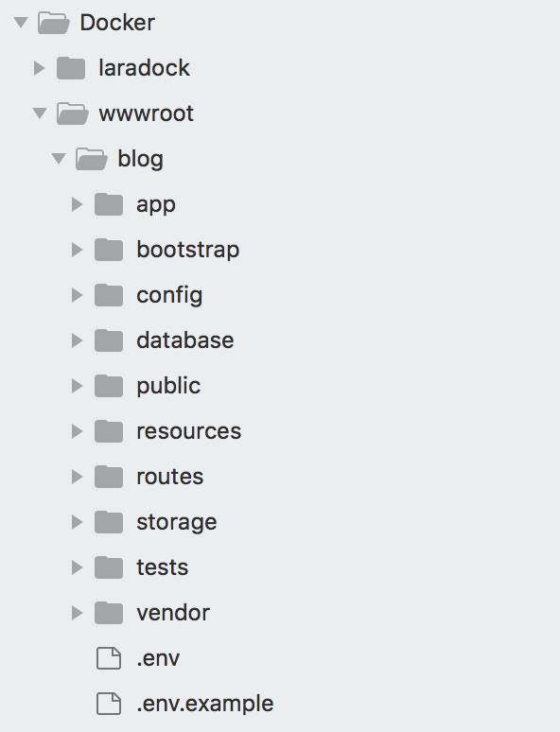Click the laradock folder icon
The width and height of the screenshot is (560, 732).
(71, 68)
